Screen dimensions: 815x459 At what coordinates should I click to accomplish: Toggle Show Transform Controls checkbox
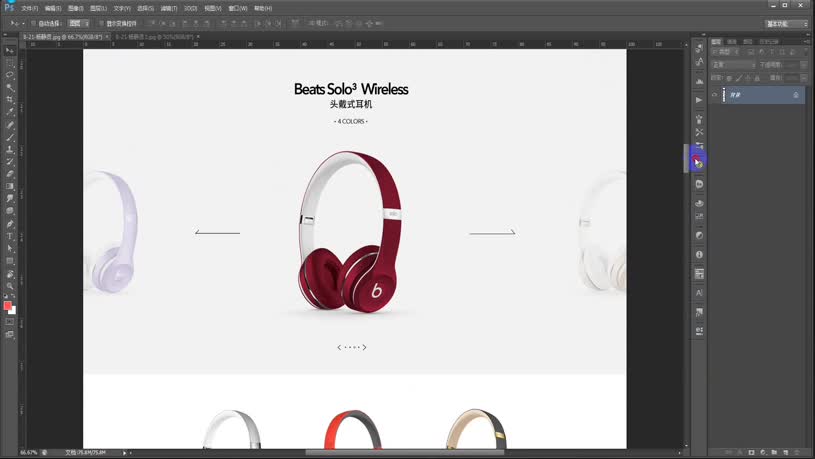tap(101, 23)
